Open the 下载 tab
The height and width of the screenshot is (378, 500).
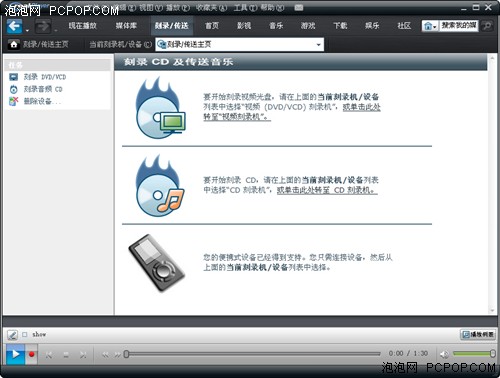point(340,26)
